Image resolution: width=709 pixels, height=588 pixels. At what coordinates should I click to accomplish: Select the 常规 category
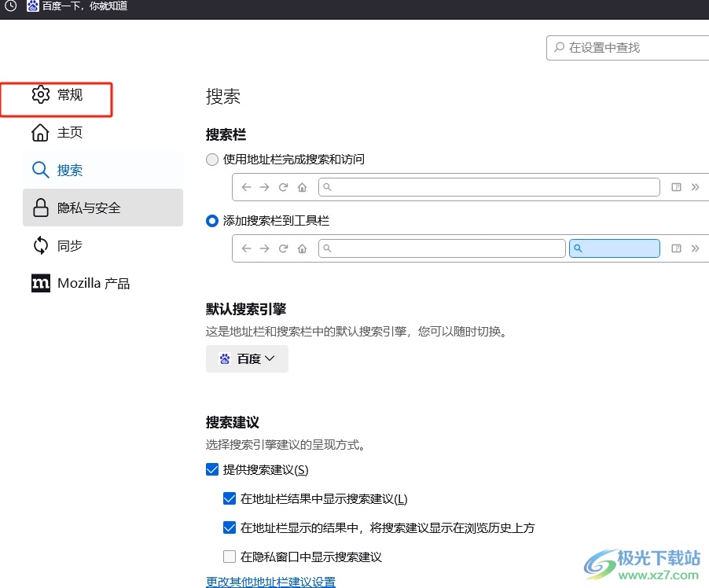point(103,95)
